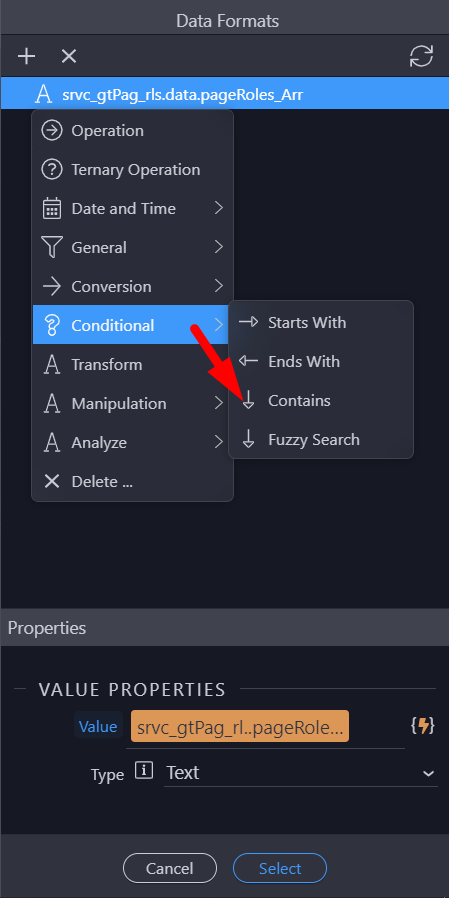Expand the Analyze submenu chevron
The width and height of the screenshot is (449, 898).
pyautogui.click(x=218, y=442)
